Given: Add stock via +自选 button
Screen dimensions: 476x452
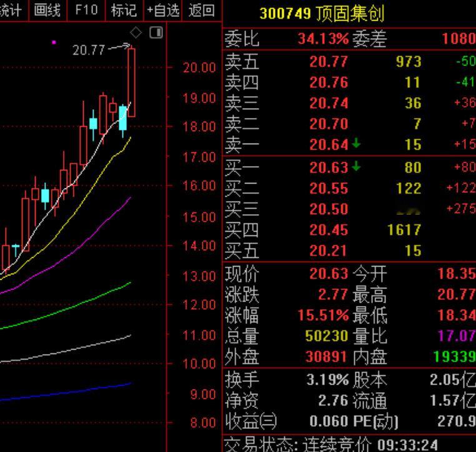Looking at the screenshot, I should [162, 10].
